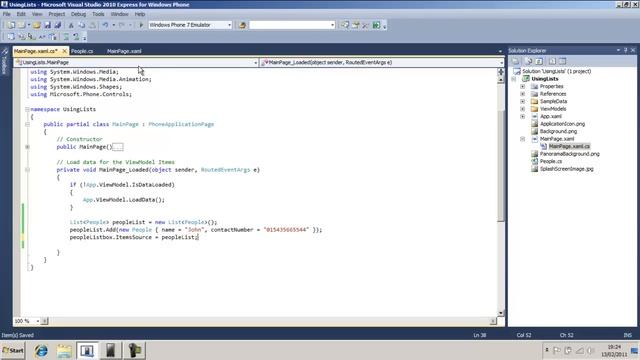Screen dimensions: 640x360
Task: Click Solution Explorer View Designer icon
Action: pyautogui.click(x=562, y=61)
